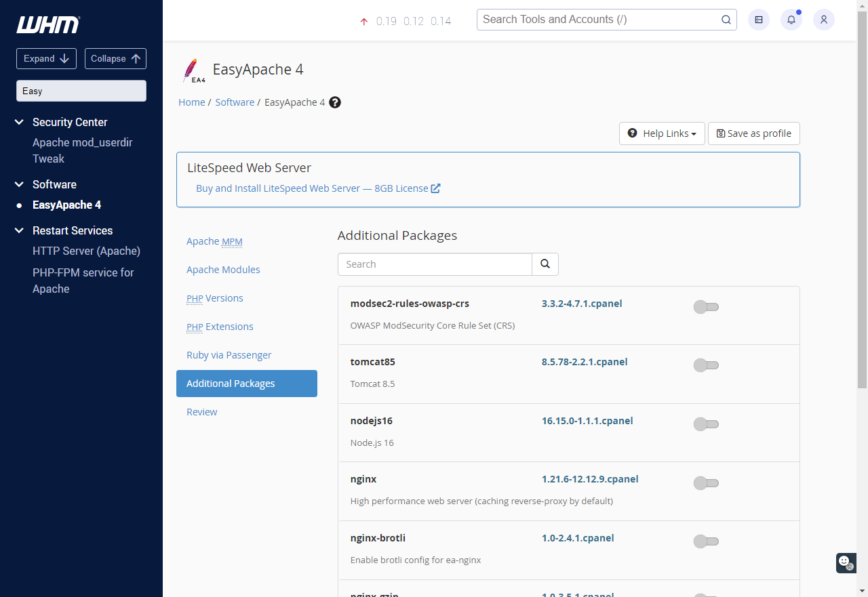Click the nginx package name
This screenshot has height=597, width=868.
pyautogui.click(x=363, y=479)
